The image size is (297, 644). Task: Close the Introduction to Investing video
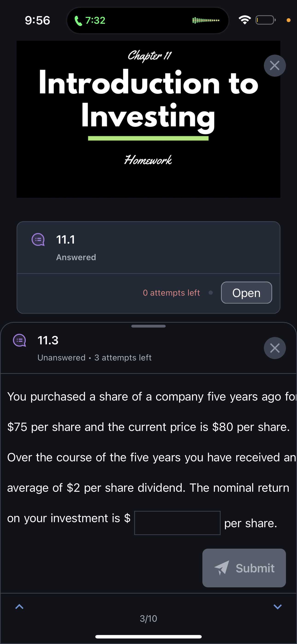pos(274,65)
